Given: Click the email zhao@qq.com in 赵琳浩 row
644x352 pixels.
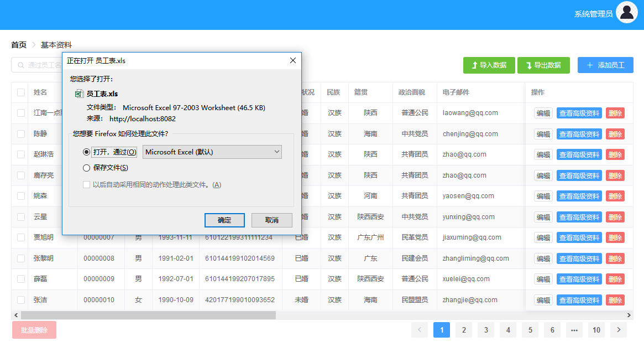Looking at the screenshot, I should tap(464, 154).
